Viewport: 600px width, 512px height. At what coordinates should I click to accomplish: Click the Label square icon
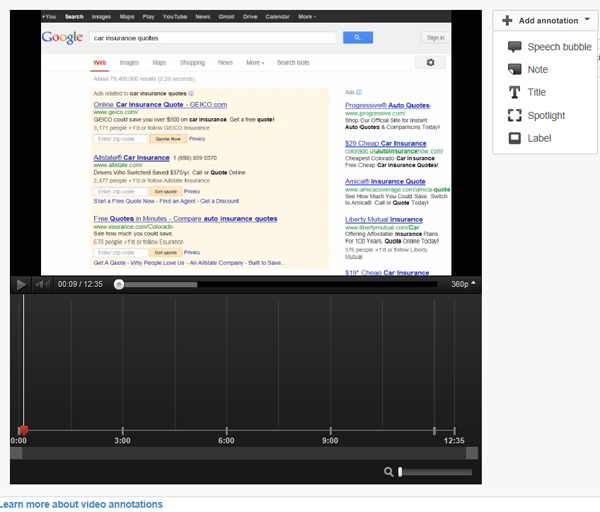[x=514, y=138]
